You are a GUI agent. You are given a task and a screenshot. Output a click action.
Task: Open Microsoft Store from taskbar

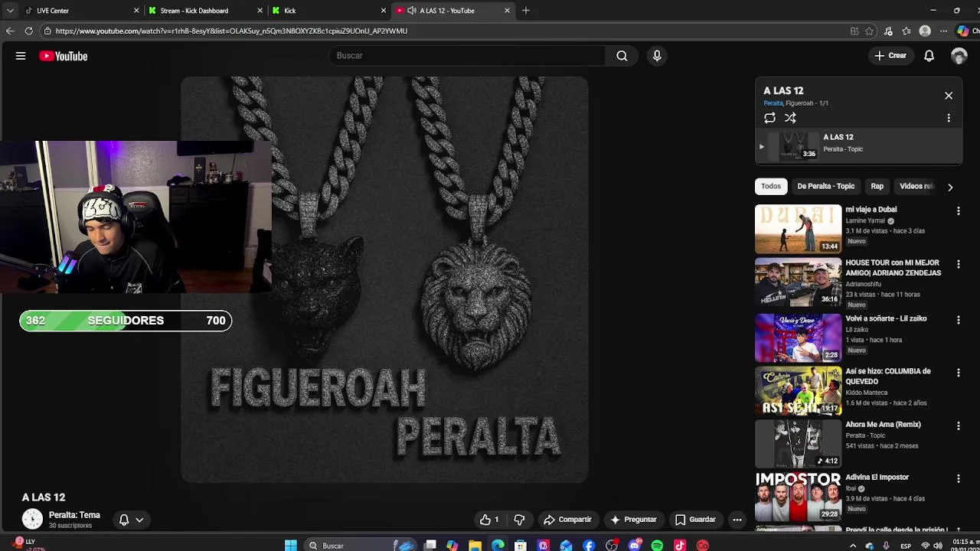(x=521, y=546)
